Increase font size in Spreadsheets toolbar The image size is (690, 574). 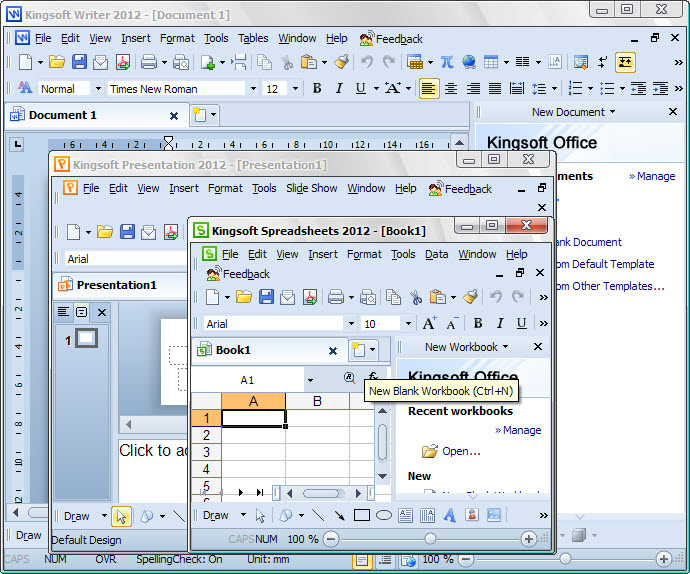tap(429, 324)
